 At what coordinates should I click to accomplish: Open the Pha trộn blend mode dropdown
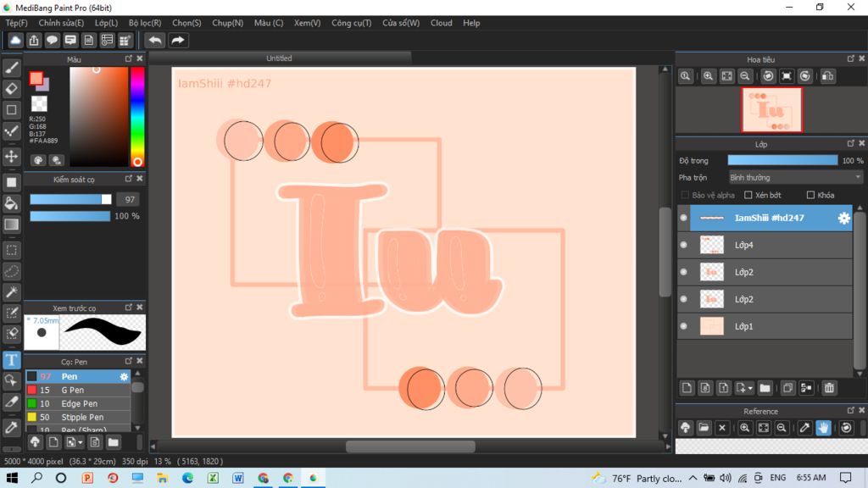(795, 178)
